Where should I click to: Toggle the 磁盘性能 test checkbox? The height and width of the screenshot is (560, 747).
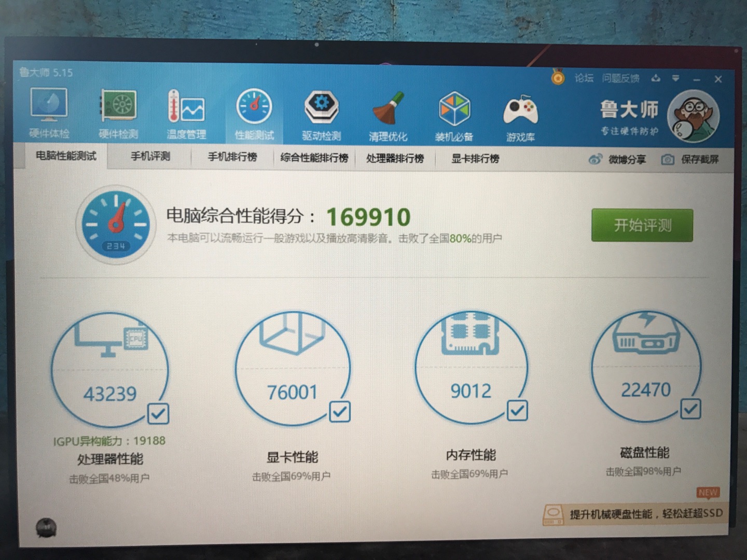tap(690, 409)
